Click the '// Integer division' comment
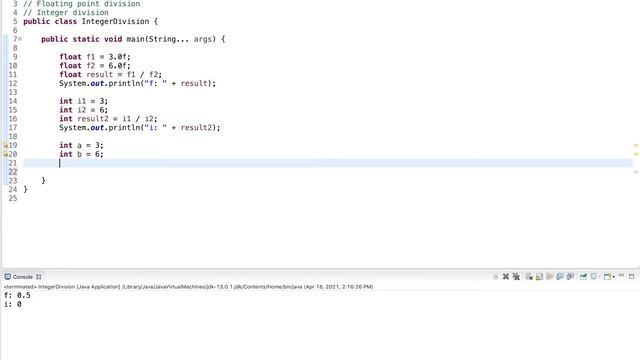 point(66,13)
